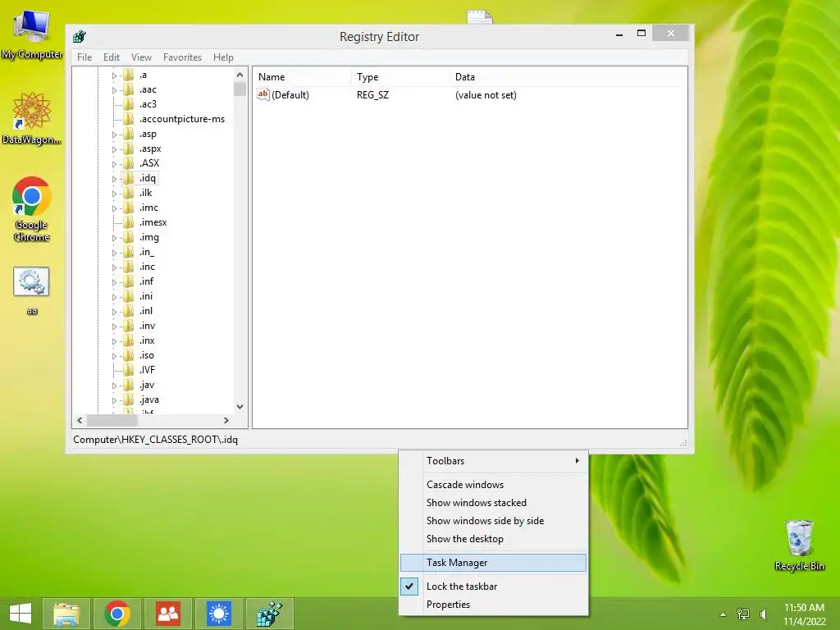Click the '(value not set)' data cell
The width and height of the screenshot is (840, 630).
pos(486,95)
